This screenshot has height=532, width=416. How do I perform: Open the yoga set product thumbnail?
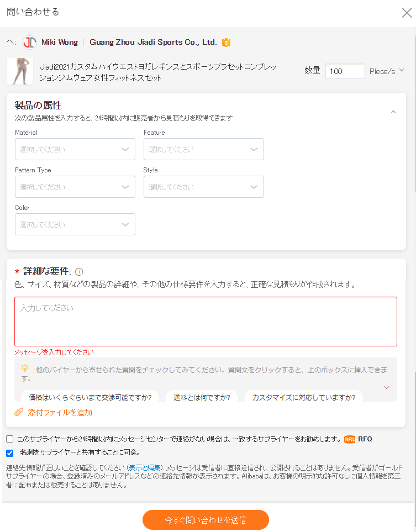pos(20,71)
